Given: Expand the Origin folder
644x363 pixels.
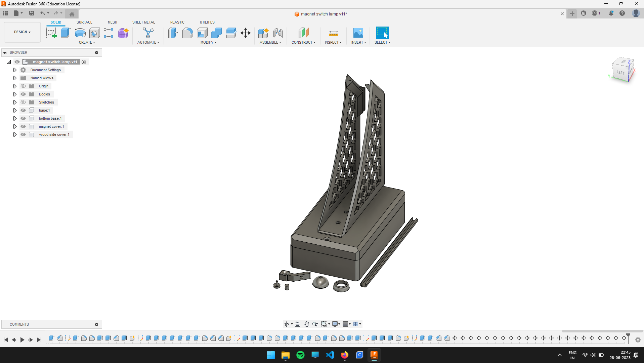Looking at the screenshot, I should coord(15,86).
